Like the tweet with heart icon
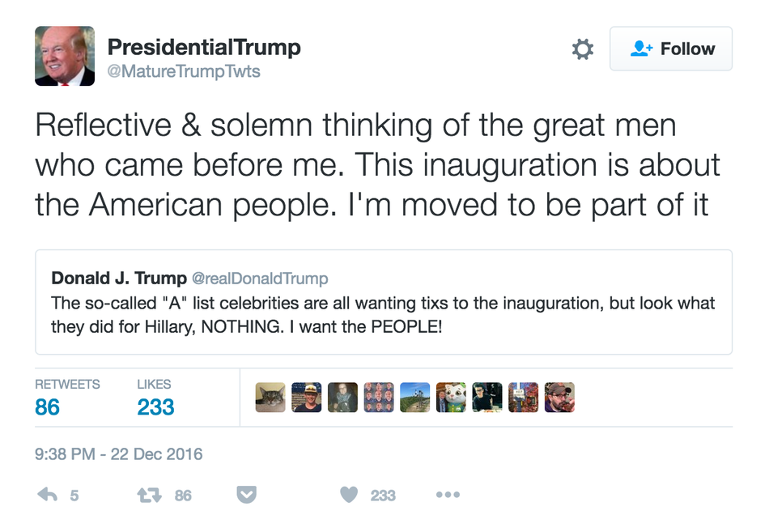The height and width of the screenshot is (532, 769). [349, 494]
